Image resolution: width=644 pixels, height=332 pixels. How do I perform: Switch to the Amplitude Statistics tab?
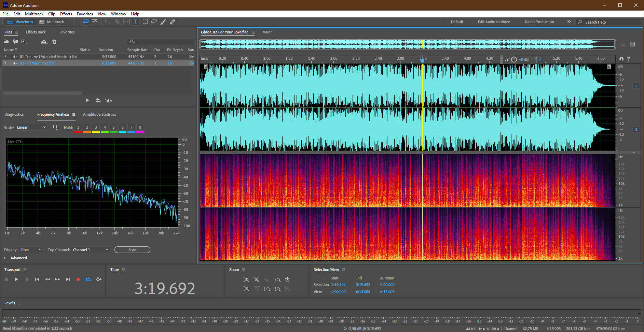tap(99, 114)
